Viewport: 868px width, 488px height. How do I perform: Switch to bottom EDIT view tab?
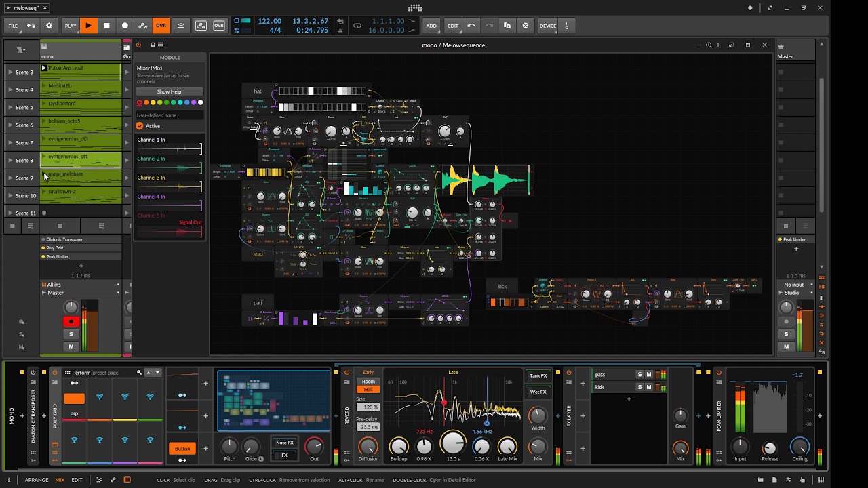[77, 480]
